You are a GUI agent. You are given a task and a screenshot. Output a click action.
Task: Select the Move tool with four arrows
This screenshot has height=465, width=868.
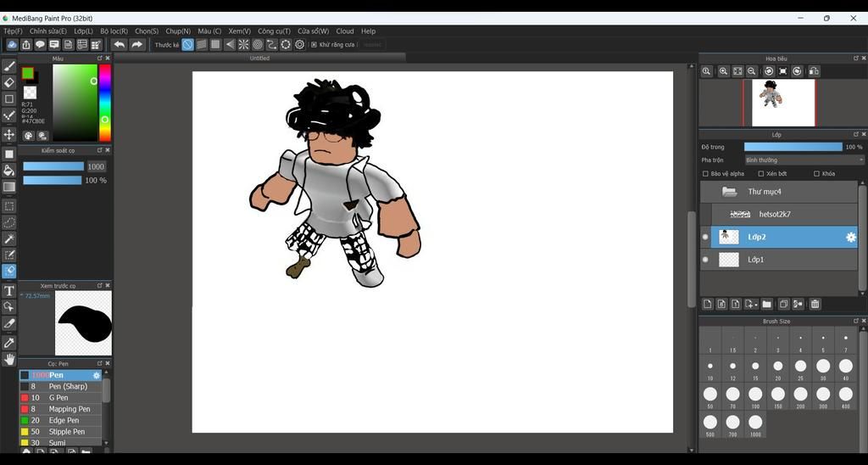[x=8, y=135]
